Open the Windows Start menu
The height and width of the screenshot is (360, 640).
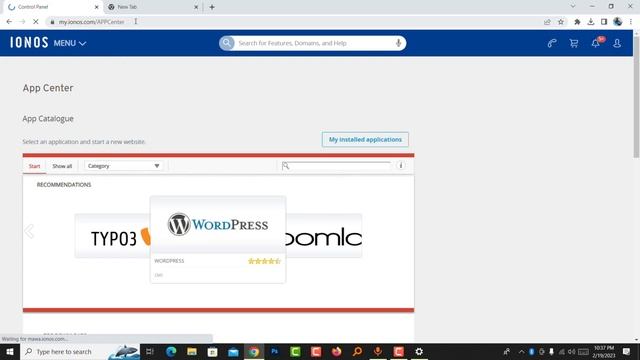(x=10, y=351)
